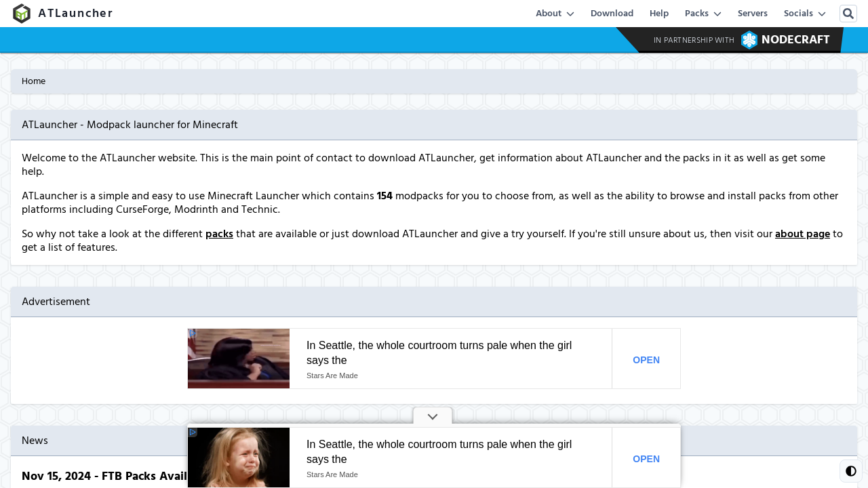Open the Help menu item
868x488 pixels.
(x=659, y=14)
